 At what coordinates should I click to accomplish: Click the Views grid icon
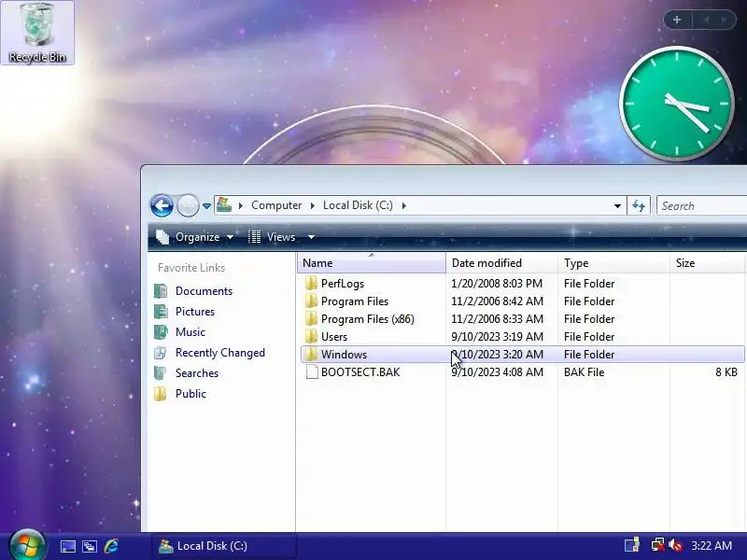[254, 237]
